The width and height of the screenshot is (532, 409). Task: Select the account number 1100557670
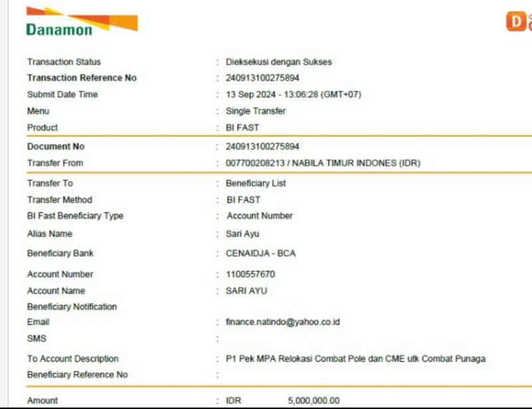[251, 274]
